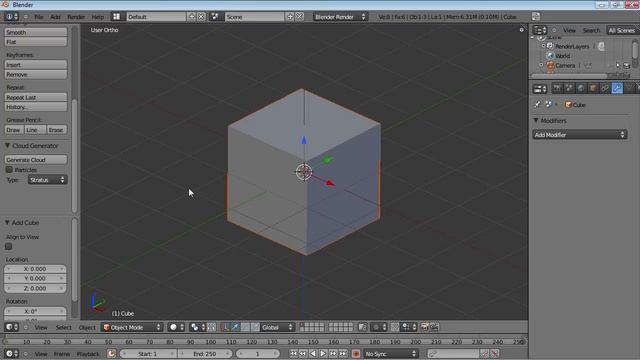Toggle lock layers to scene icon
The height and width of the screenshot is (360, 640).
click(x=362, y=327)
